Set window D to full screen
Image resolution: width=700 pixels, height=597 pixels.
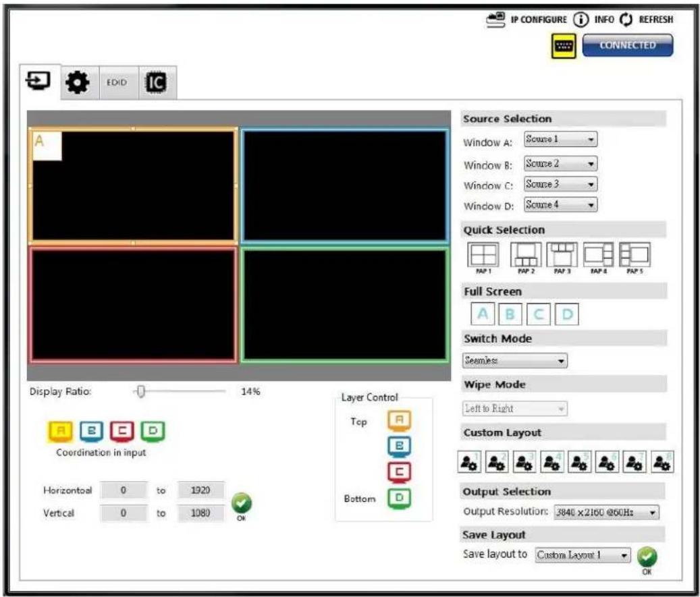coord(567,314)
